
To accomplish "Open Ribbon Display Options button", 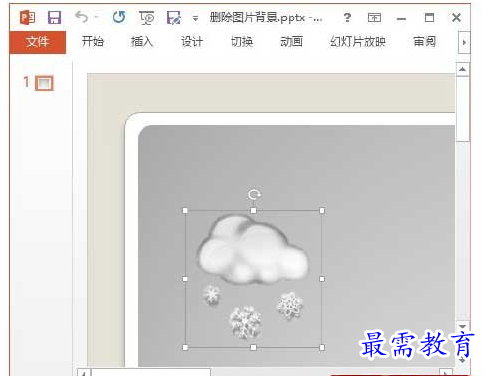I will (374, 17).
